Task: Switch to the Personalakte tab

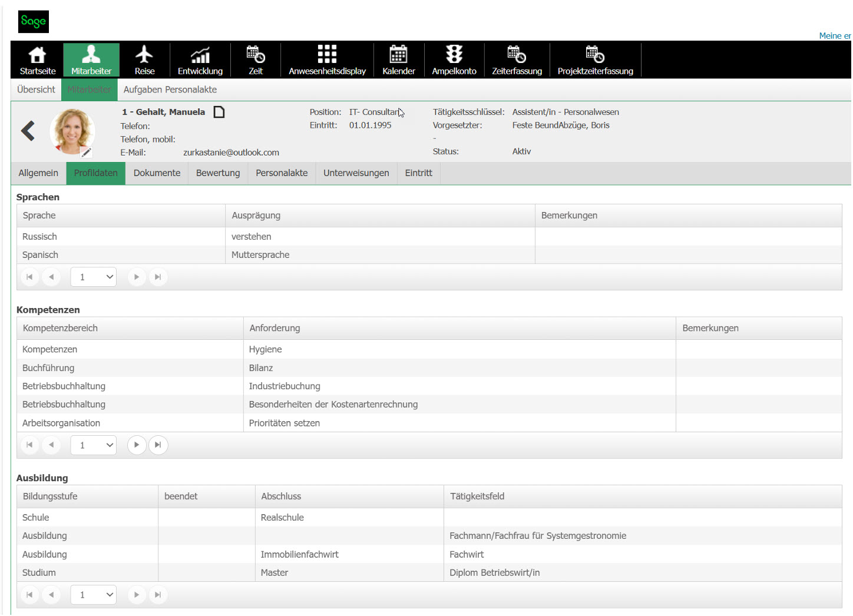Action: pos(282,173)
